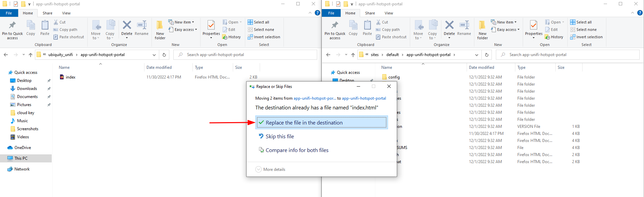This screenshot has width=644, height=197.
Task: Open Network in the navigation pane
Action: 22,169
